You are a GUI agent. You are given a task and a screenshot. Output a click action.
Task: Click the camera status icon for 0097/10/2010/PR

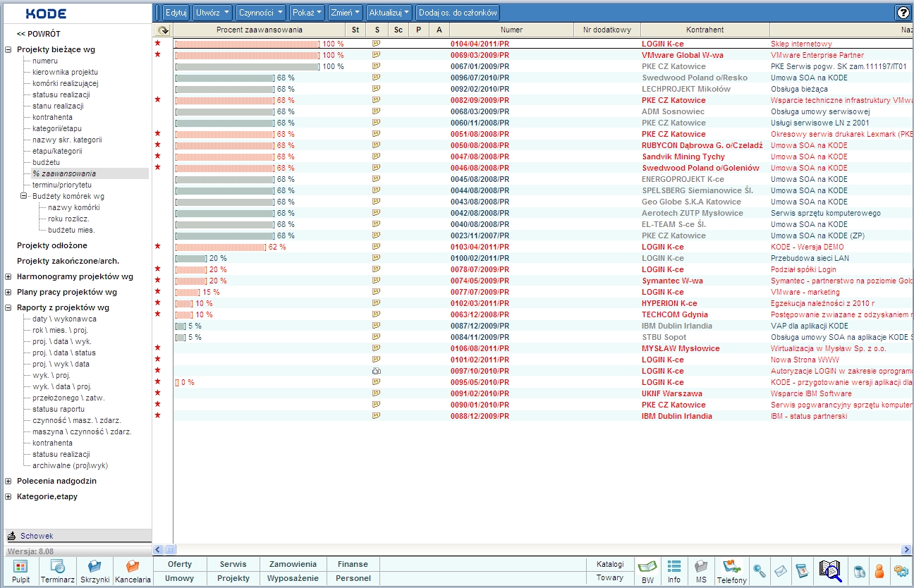point(377,371)
